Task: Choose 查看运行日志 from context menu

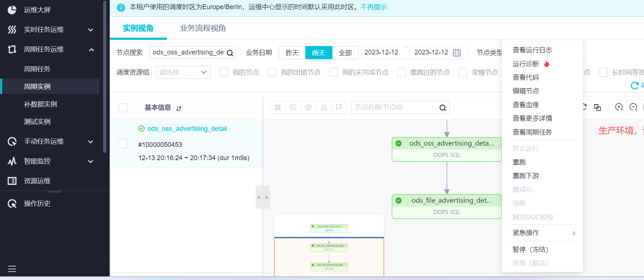Action: tap(532, 50)
